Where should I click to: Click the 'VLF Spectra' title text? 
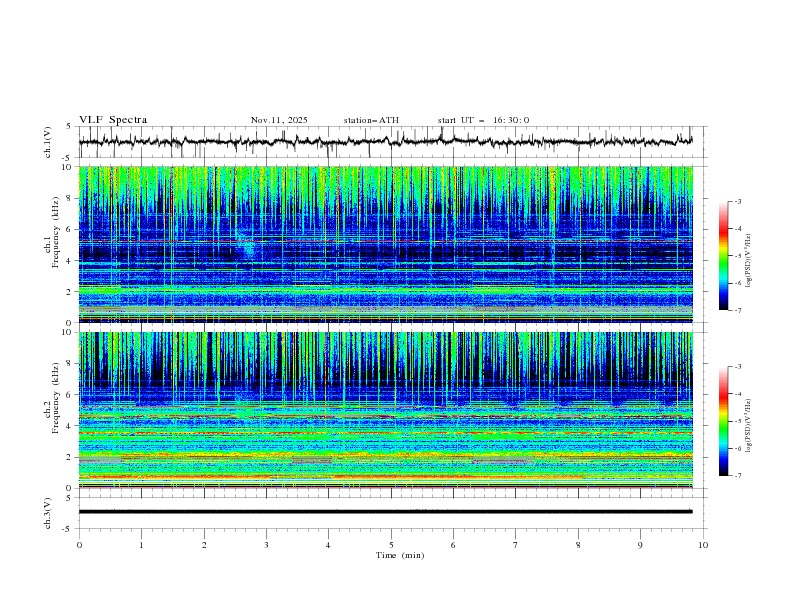[x=113, y=120]
